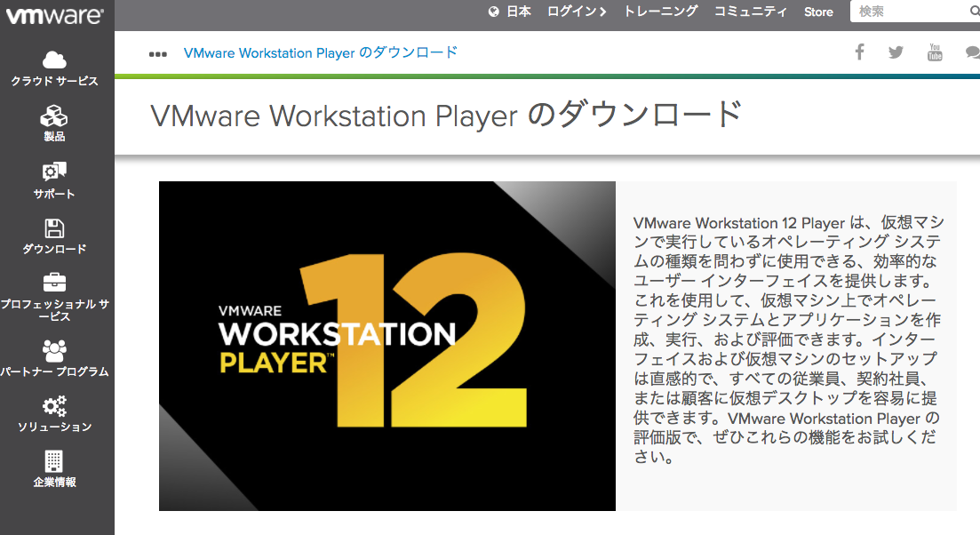
Task: Click the page title heading text
Action: pos(446,115)
